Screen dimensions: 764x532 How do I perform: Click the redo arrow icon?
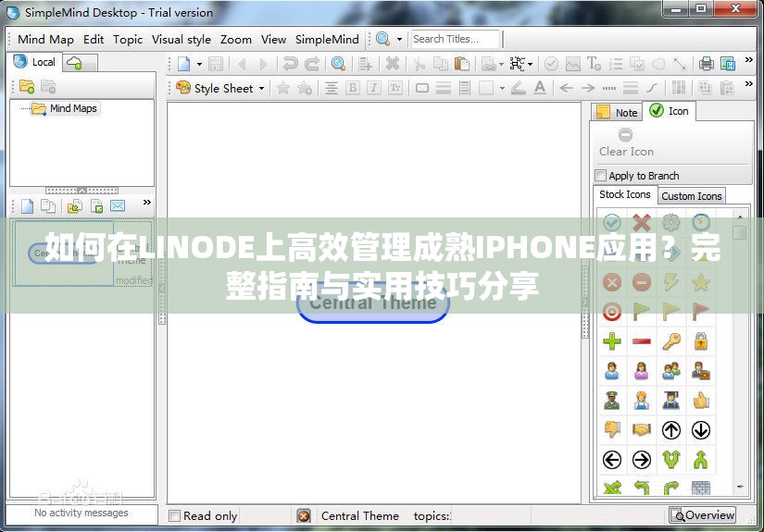coord(312,64)
